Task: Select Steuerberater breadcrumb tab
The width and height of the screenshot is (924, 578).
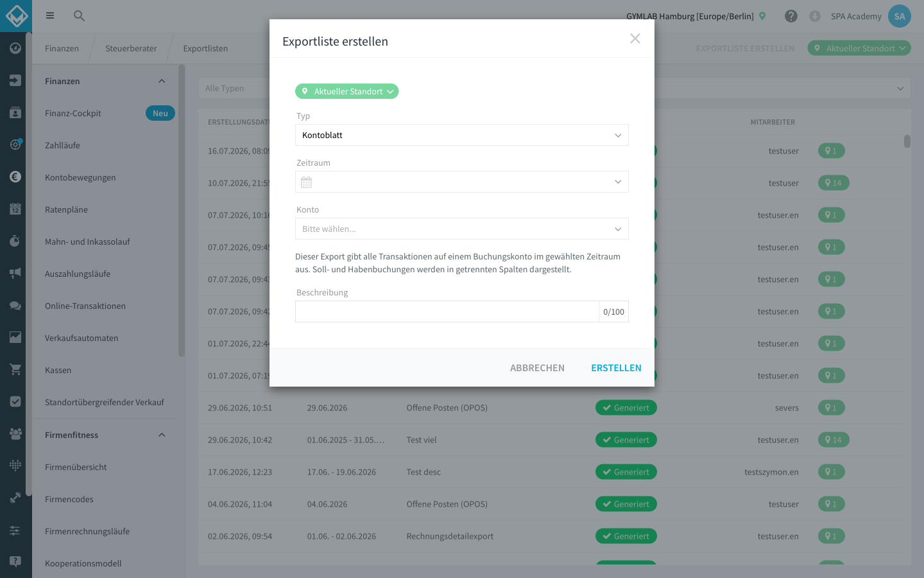Action: 131,48
